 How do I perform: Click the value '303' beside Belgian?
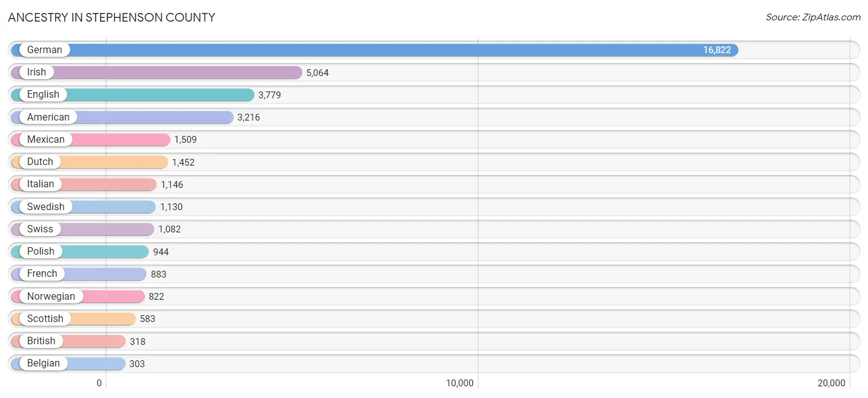[x=137, y=363]
